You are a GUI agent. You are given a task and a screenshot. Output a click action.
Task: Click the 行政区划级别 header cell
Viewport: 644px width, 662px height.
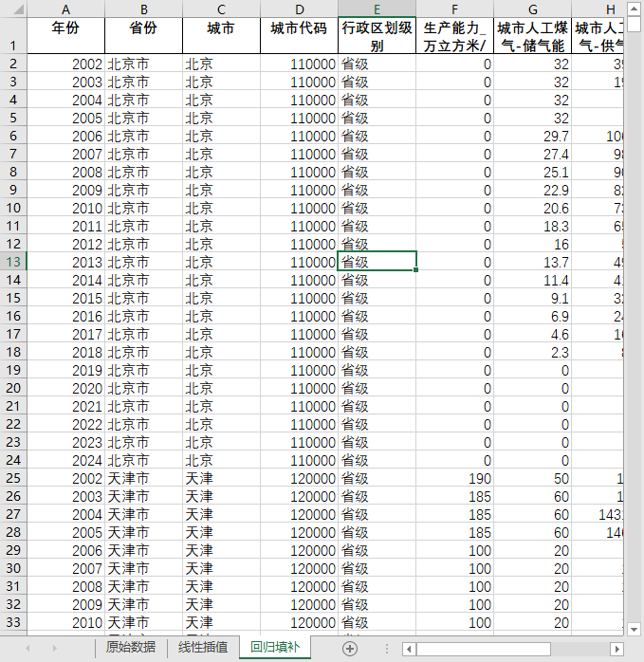pos(377,35)
